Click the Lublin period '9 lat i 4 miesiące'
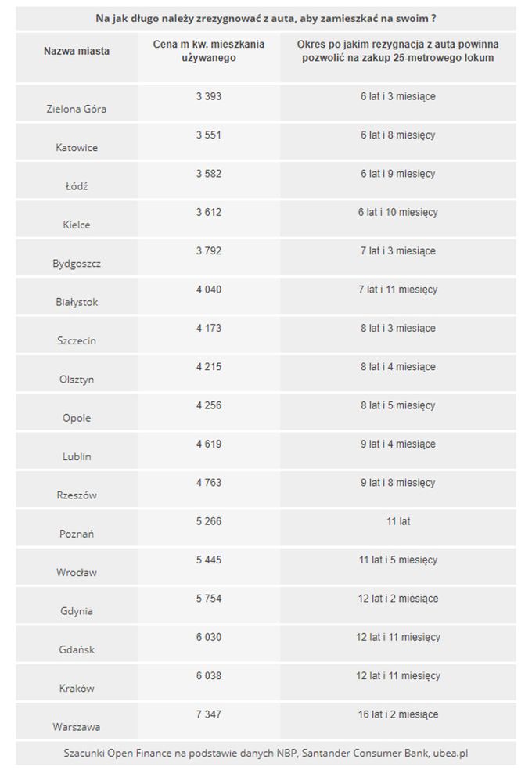This screenshot has width=532, height=770. (x=397, y=444)
